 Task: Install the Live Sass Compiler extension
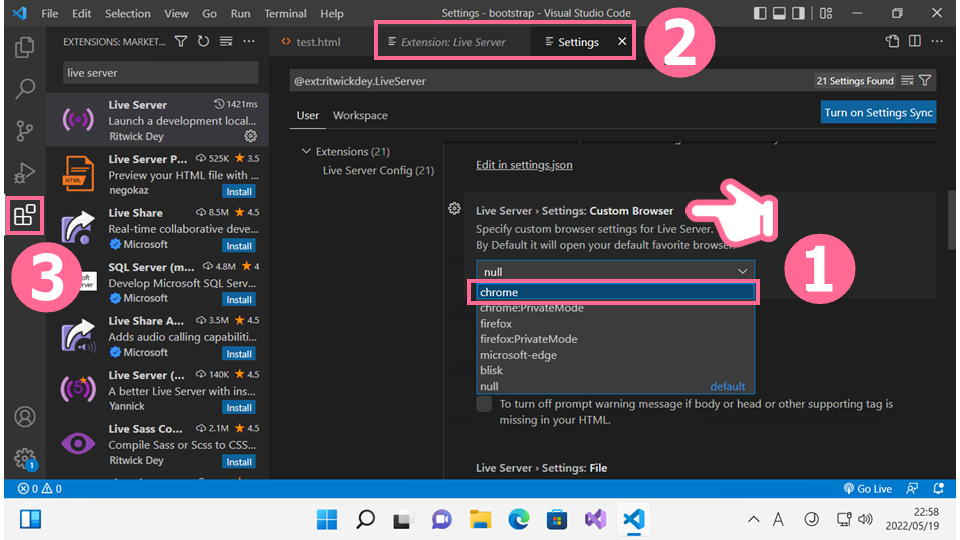point(239,462)
